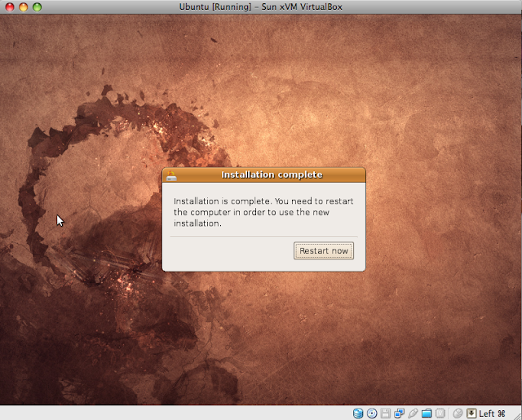Click the window resize grip at corner
Viewport: 522px width, 420px height.
coord(517,415)
